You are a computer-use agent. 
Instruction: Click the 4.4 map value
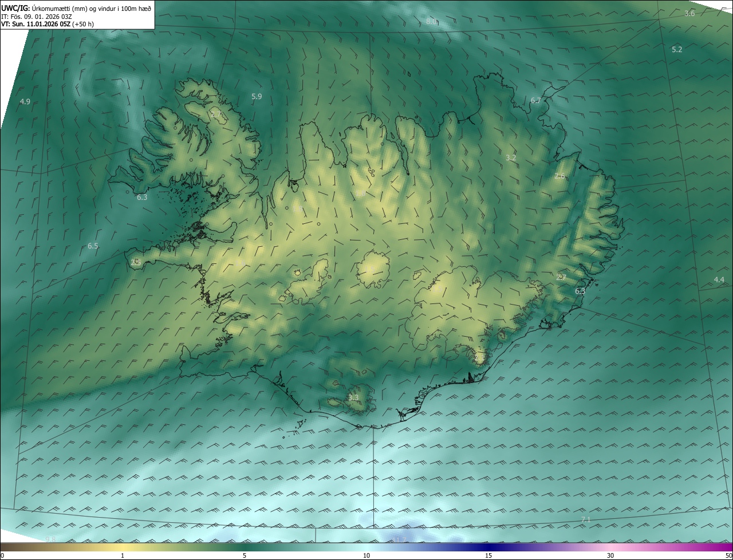tap(719, 280)
